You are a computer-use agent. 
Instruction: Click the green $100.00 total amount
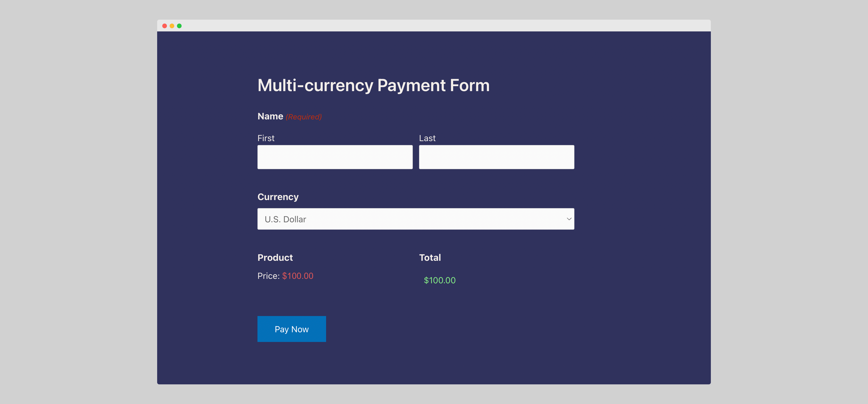440,280
